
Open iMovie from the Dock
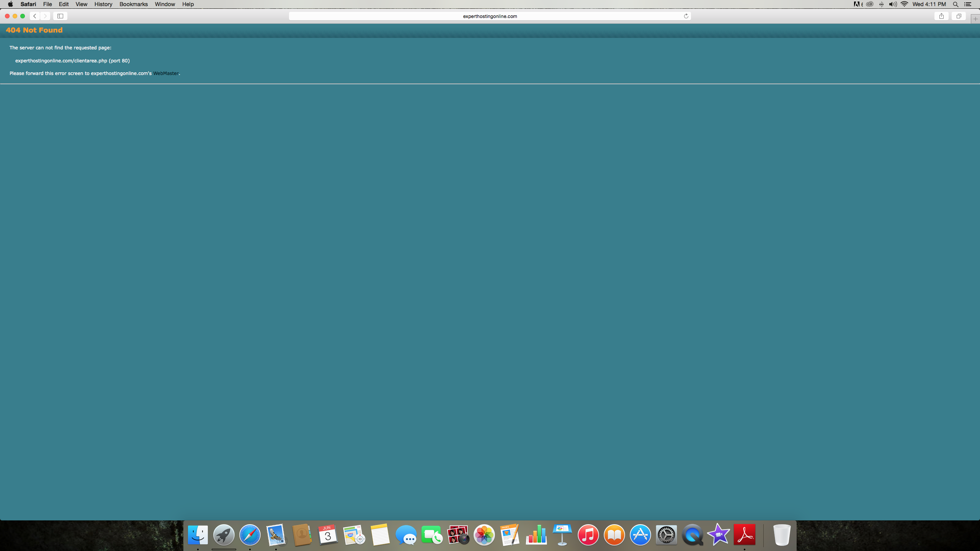719,535
